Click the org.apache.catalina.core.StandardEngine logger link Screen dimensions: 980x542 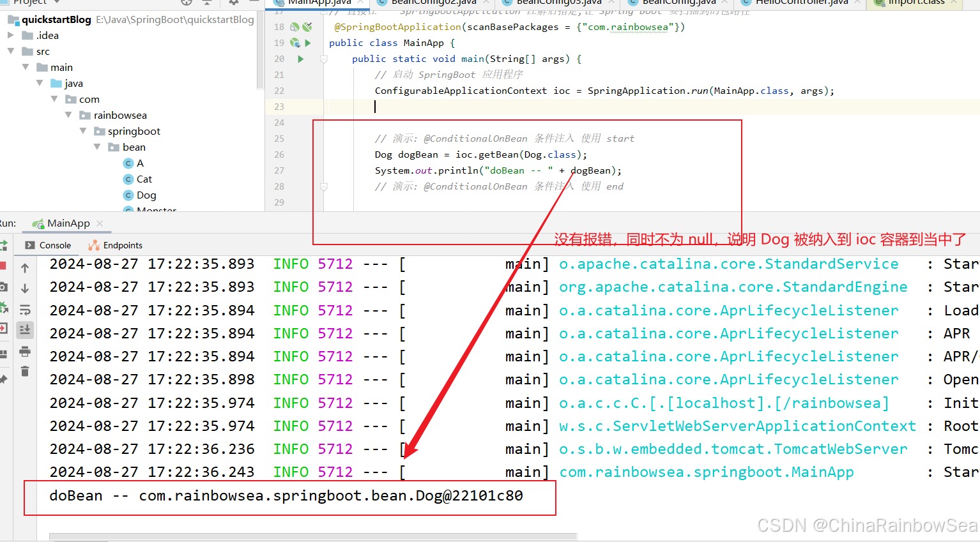[733, 287]
